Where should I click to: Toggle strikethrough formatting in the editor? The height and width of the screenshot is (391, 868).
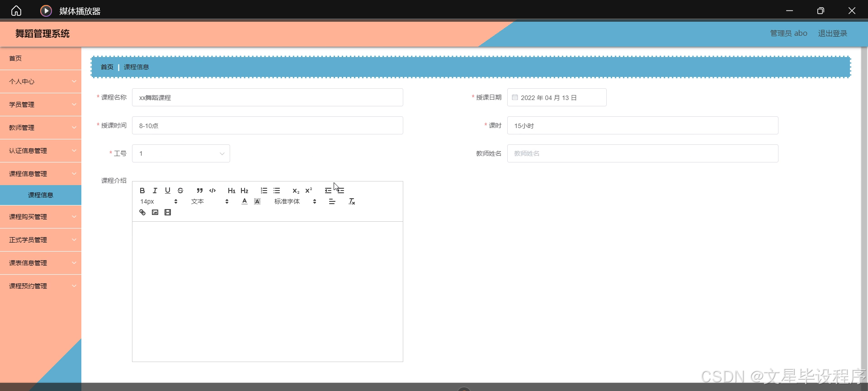pos(180,191)
